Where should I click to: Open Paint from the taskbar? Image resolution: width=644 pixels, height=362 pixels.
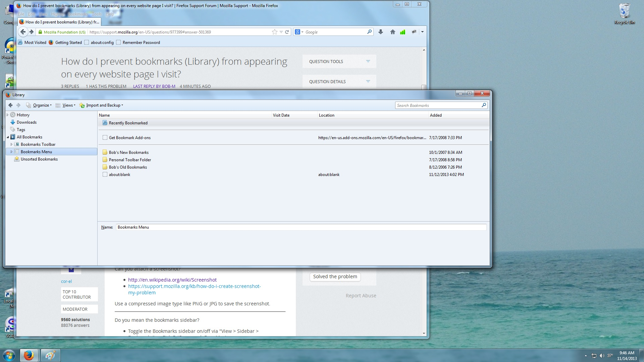tap(50, 355)
